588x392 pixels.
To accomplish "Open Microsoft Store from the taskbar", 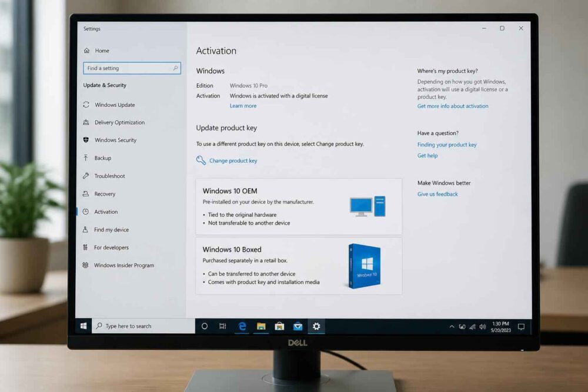I will [x=279, y=326].
